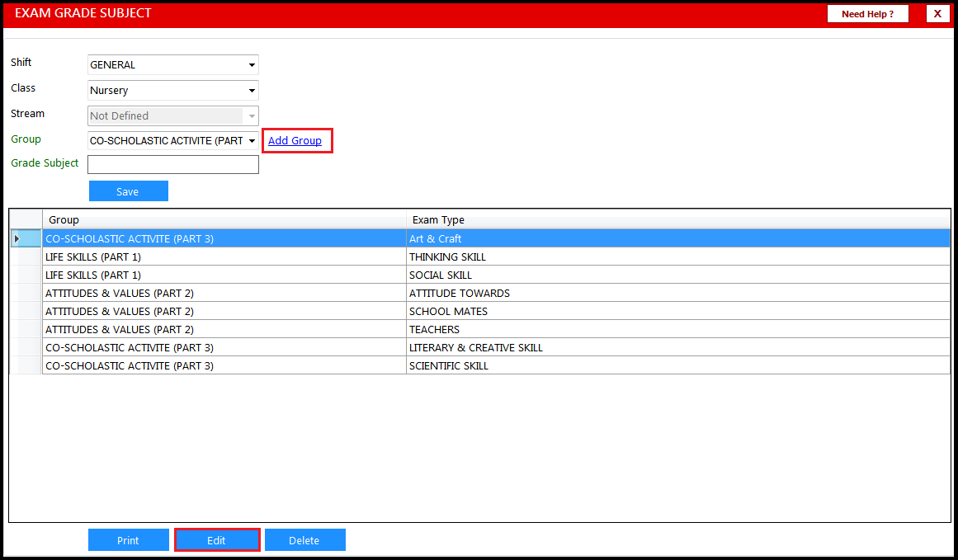
Task: Select the Group cell of the SCHOOL MATES row
Action: coord(224,312)
